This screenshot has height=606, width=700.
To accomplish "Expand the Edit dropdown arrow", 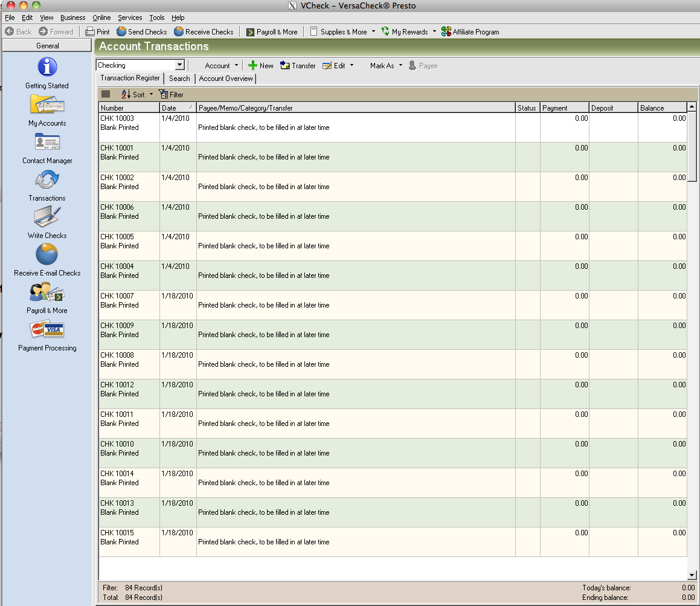I will tap(352, 65).
